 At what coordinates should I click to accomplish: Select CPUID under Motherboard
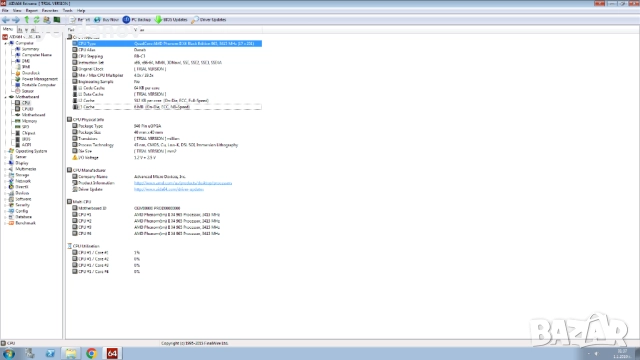tap(27, 109)
